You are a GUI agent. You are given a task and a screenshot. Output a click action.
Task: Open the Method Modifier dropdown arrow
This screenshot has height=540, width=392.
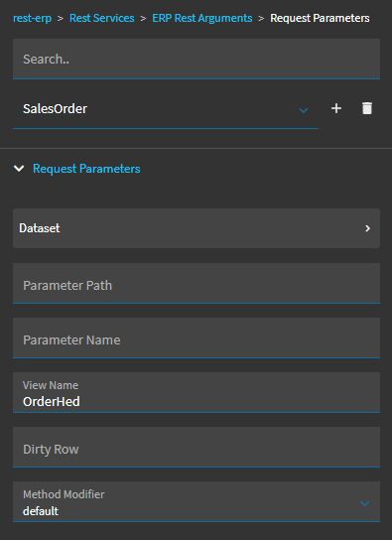tap(365, 503)
